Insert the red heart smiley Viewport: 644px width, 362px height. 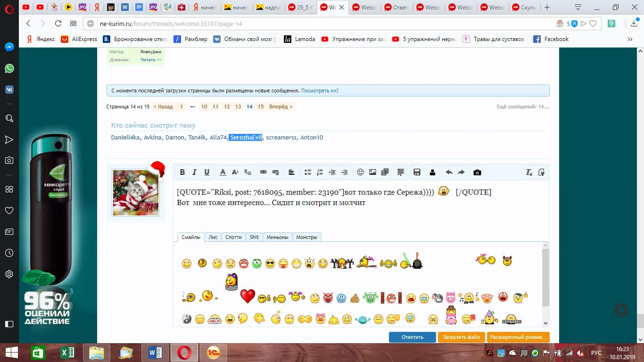point(248,296)
